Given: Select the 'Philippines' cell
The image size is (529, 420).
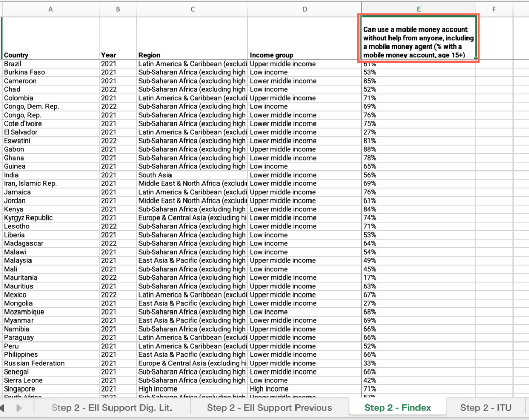Looking at the screenshot, I should coord(50,354).
